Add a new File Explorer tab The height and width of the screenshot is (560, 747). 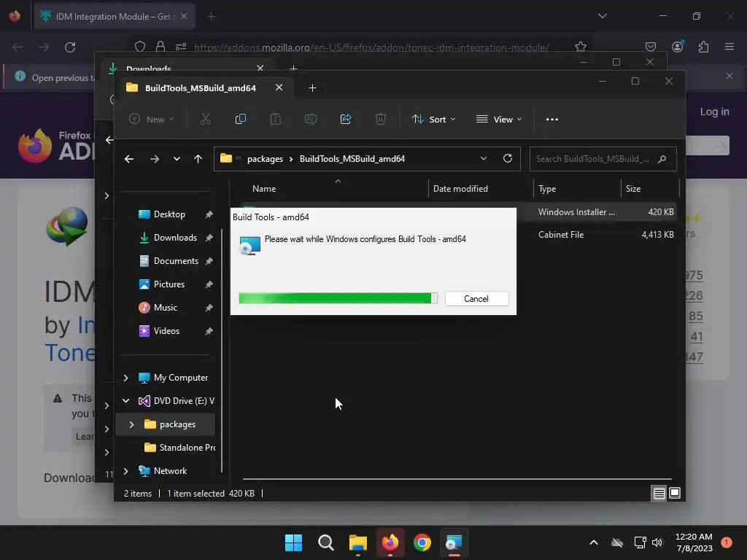(x=312, y=88)
